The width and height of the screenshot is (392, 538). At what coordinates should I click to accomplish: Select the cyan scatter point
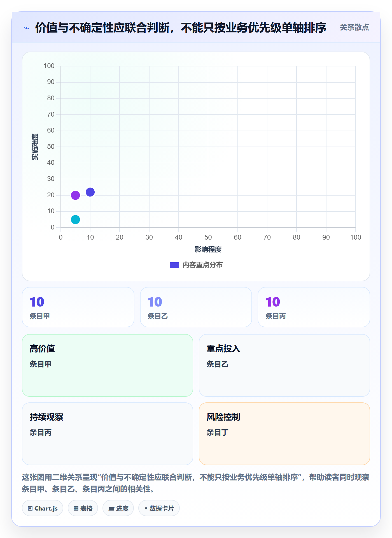click(x=75, y=219)
